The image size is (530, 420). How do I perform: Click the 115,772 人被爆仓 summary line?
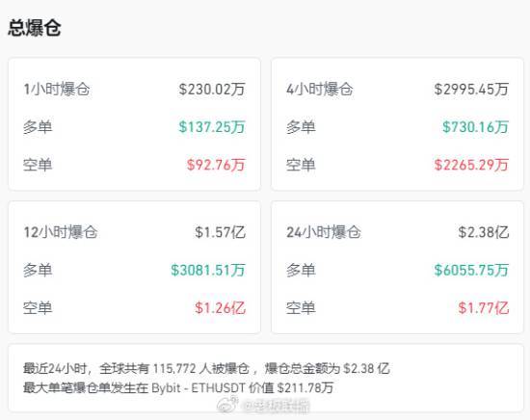pos(206,369)
